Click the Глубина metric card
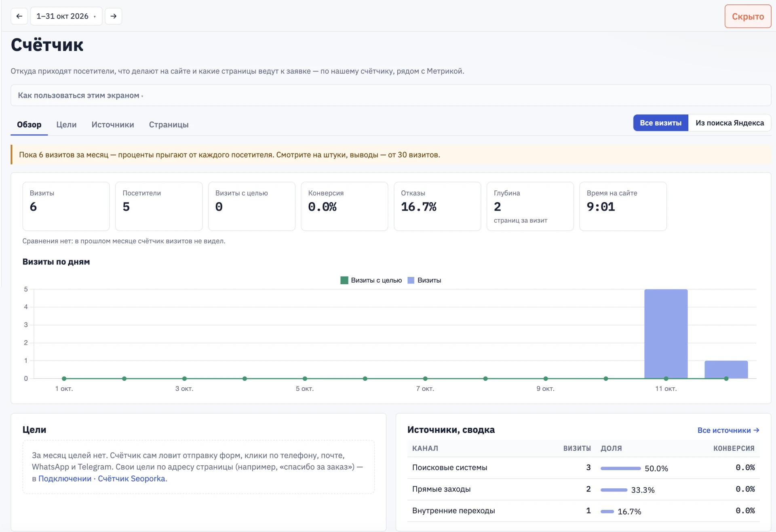 (530, 206)
